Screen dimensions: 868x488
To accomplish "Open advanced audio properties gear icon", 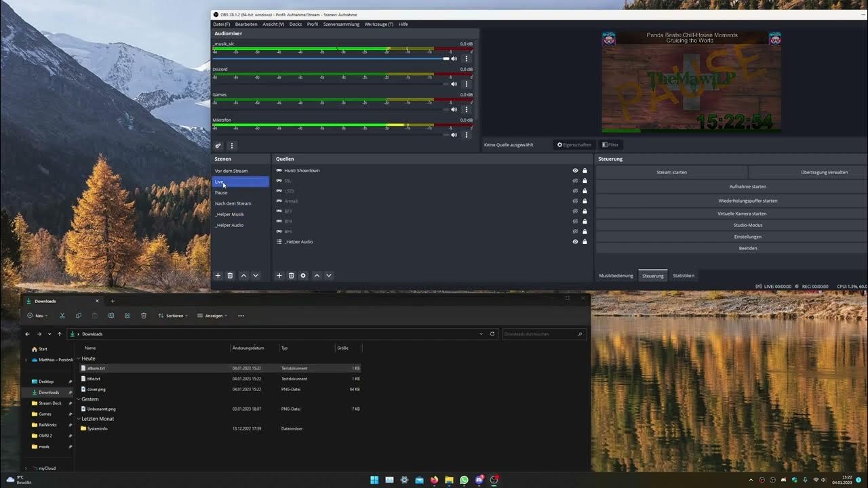I will coord(218,146).
